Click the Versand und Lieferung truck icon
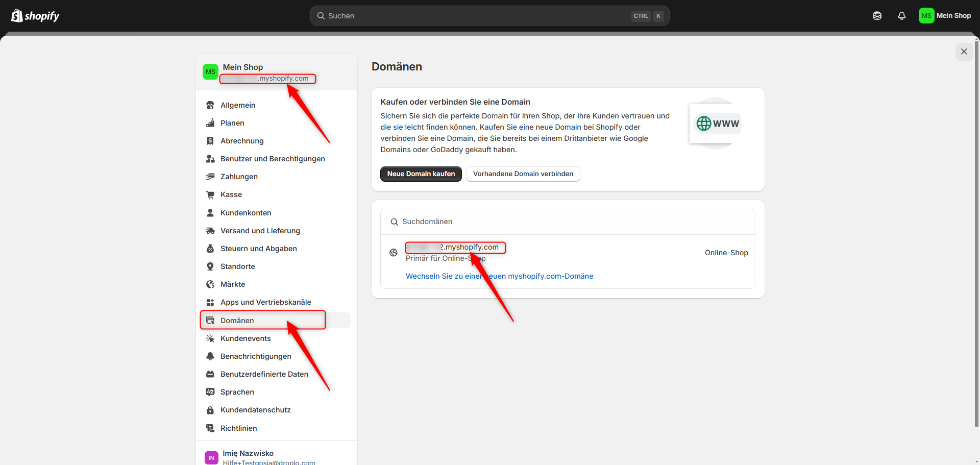This screenshot has width=980, height=465. tap(210, 231)
